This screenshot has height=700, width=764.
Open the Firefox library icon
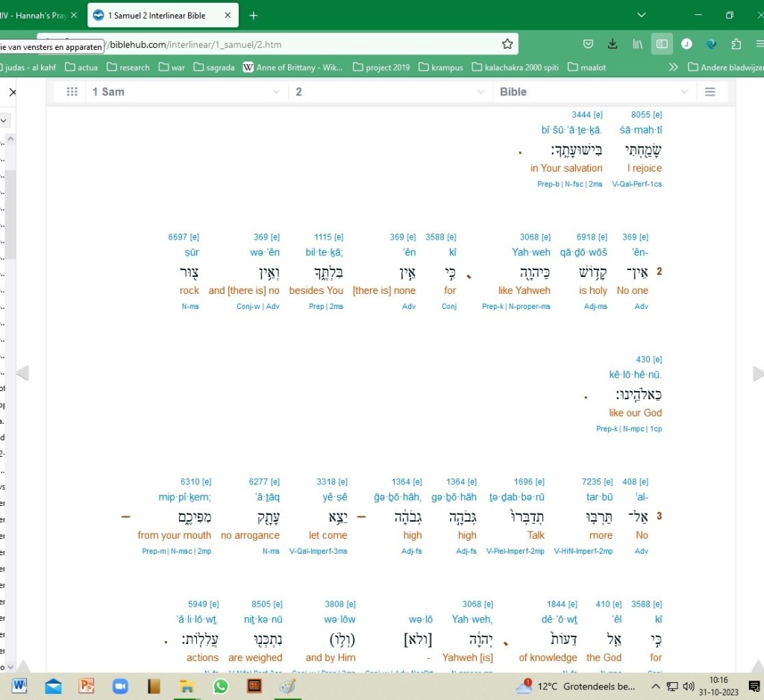point(637,44)
